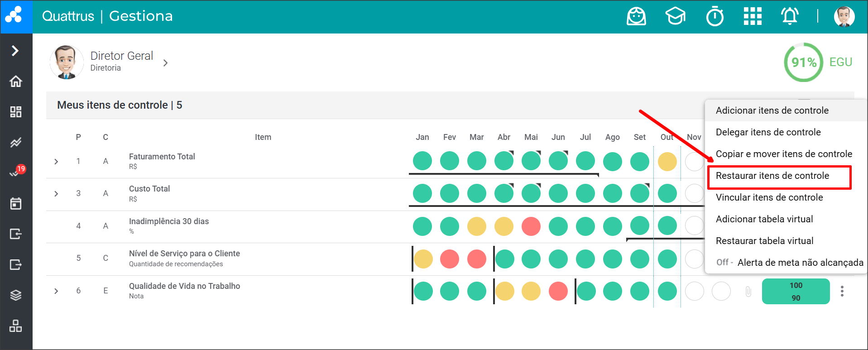Click Delegar itens de controle option
Viewport: 868px width, 350px height.
coord(768,132)
